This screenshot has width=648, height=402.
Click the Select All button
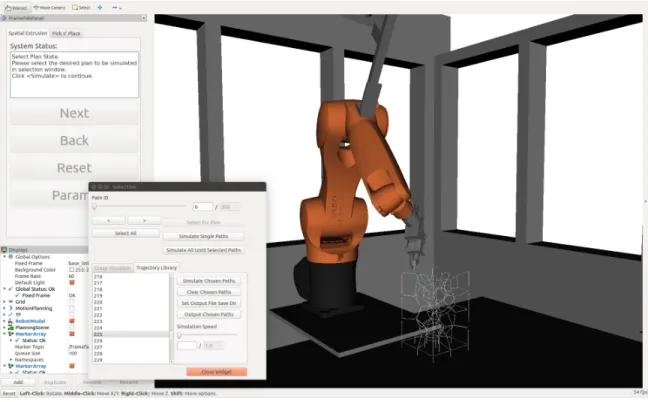[x=126, y=233]
